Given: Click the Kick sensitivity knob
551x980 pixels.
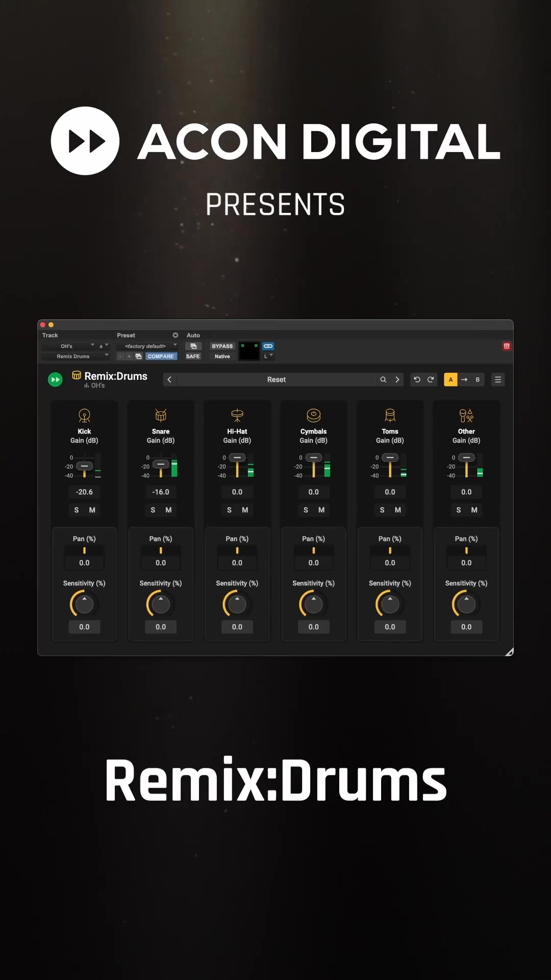Looking at the screenshot, I should click(x=84, y=604).
